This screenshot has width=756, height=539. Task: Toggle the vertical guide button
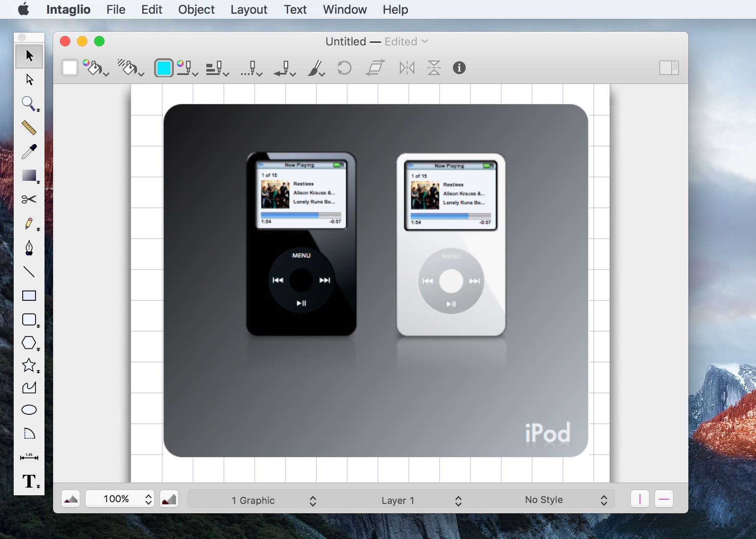(640, 499)
